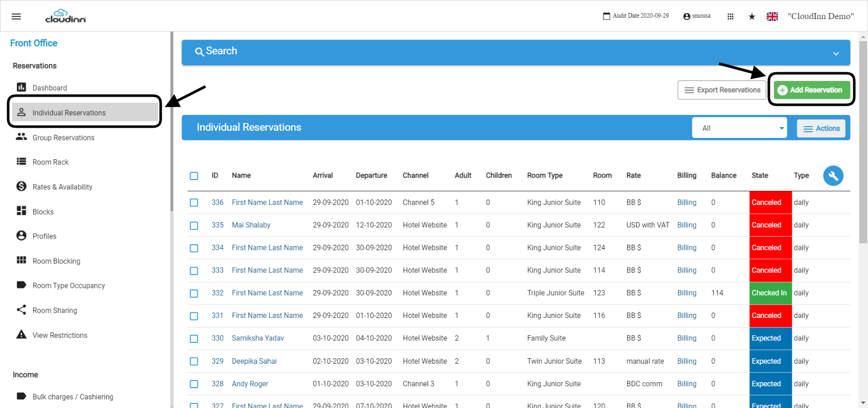The width and height of the screenshot is (868, 408).
Task: Click the Arrival column header
Action: [x=322, y=175]
